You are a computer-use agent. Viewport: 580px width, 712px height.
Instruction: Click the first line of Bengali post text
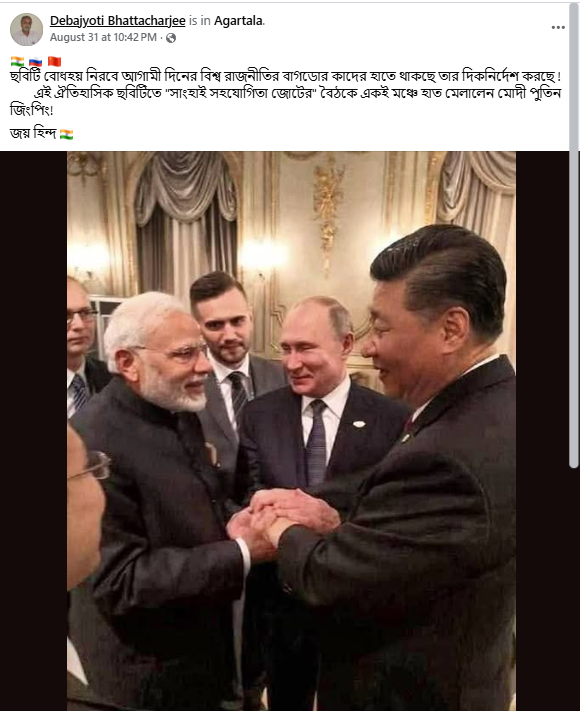click(285, 76)
